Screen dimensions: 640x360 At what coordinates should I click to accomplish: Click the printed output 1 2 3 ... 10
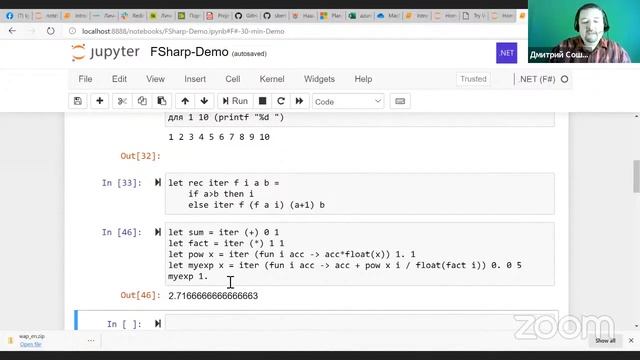click(219, 137)
